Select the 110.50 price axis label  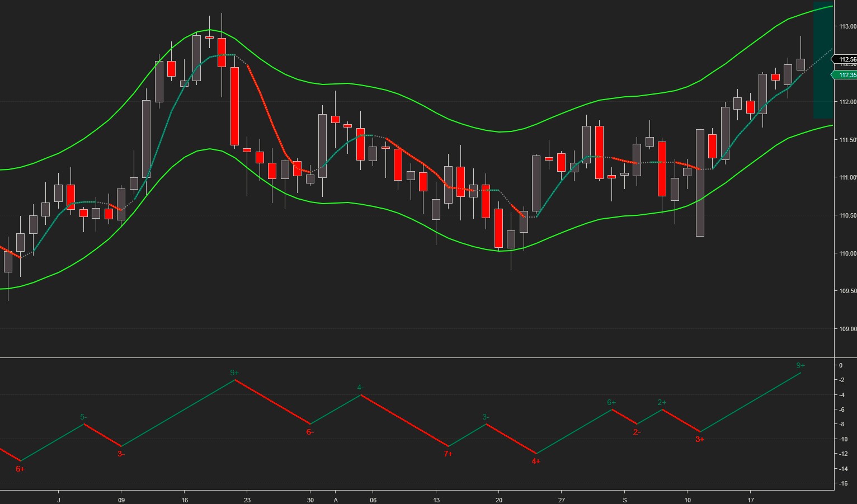847,215
